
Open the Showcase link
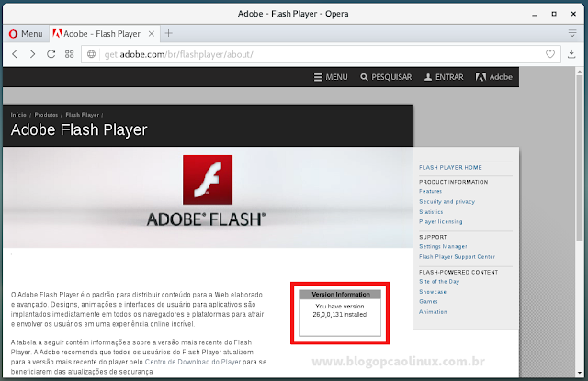(433, 292)
